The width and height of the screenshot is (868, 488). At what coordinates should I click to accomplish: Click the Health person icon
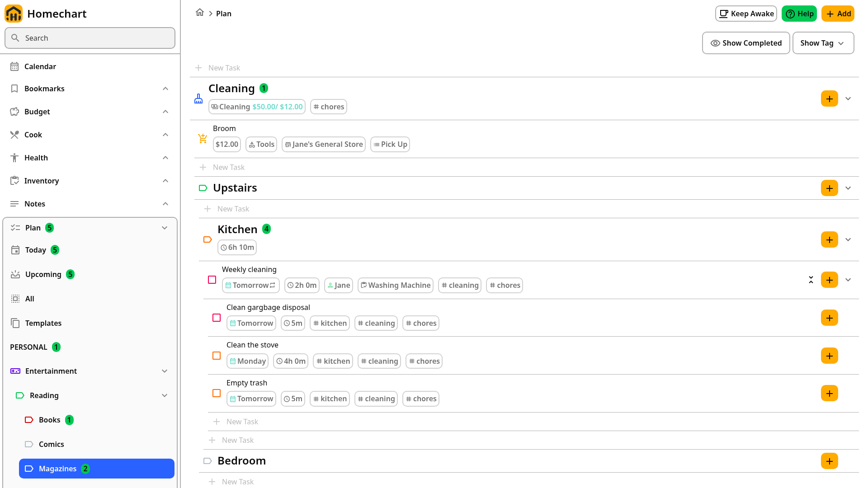click(14, 158)
